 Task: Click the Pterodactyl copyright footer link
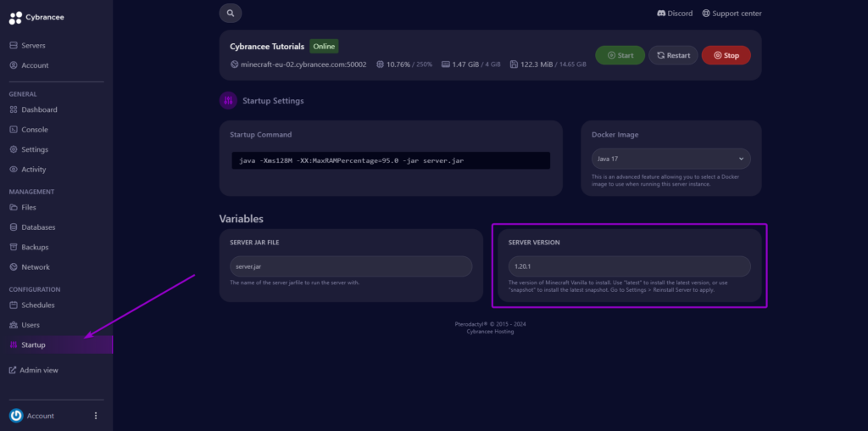(x=490, y=324)
